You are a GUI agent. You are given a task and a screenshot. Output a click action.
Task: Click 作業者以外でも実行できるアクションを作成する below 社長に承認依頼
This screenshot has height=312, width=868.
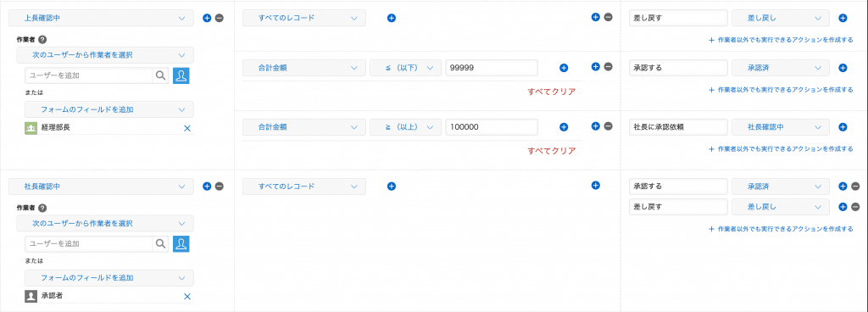click(x=781, y=149)
